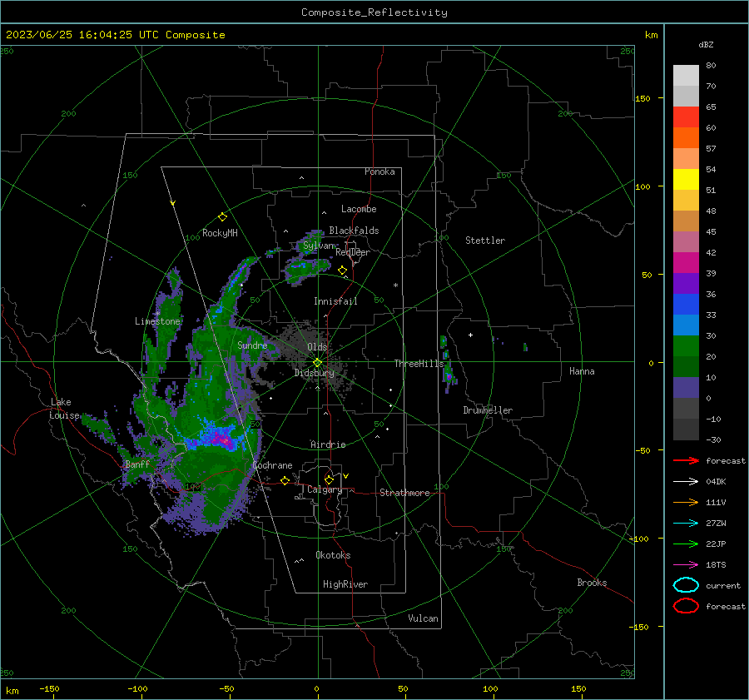
Task: Click the radar center diamond at Didsbury
Action: (317, 362)
